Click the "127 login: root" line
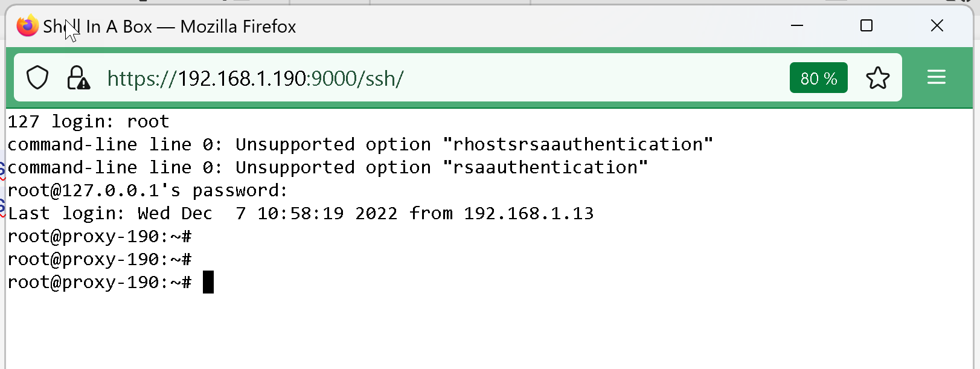Screen dimensions: 980x369 (x=88, y=122)
